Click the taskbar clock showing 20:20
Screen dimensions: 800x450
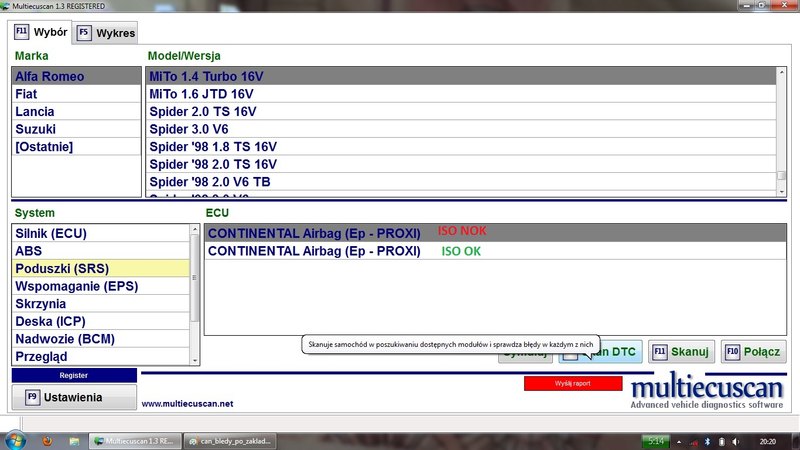click(x=767, y=441)
